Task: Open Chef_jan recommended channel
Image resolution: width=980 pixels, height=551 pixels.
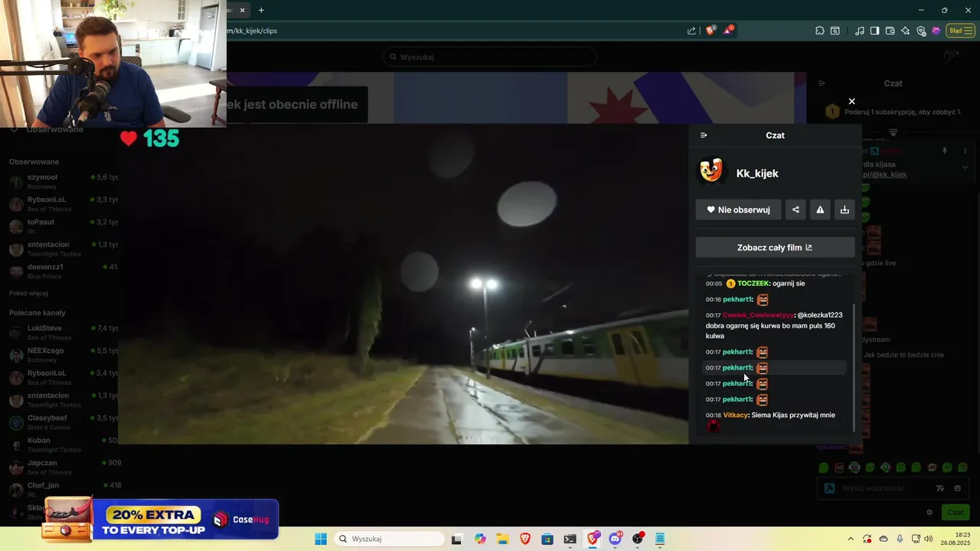Action: [61, 489]
